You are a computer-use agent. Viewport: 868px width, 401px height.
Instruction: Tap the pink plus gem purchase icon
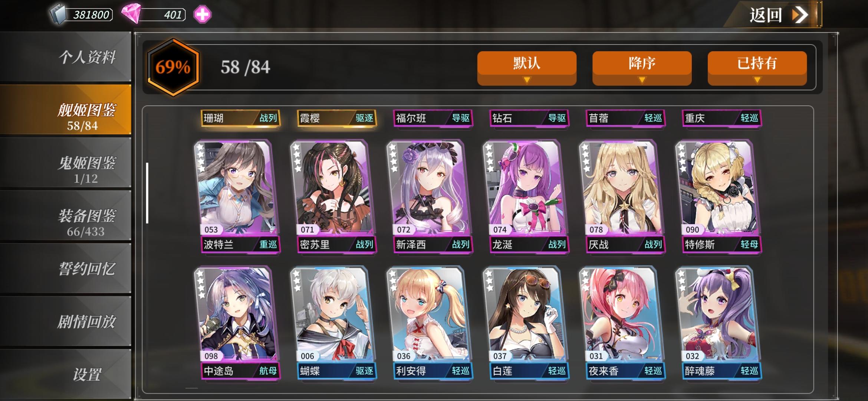(203, 14)
